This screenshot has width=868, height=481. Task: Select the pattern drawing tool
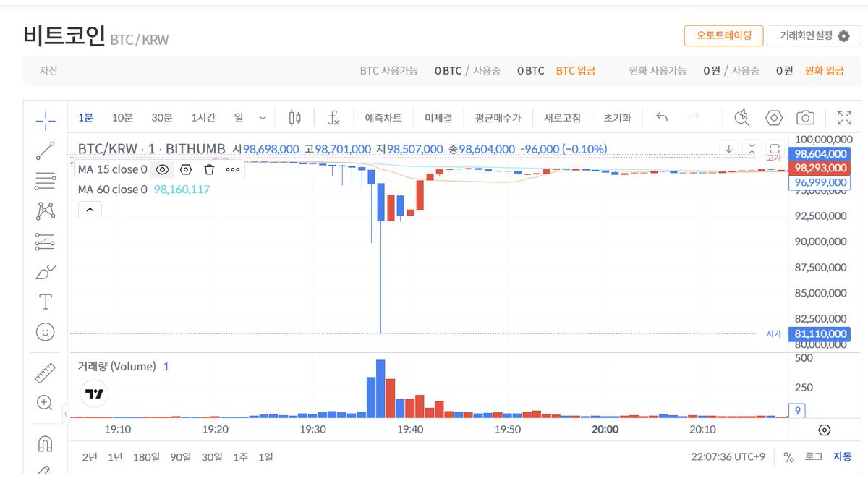coord(46,210)
